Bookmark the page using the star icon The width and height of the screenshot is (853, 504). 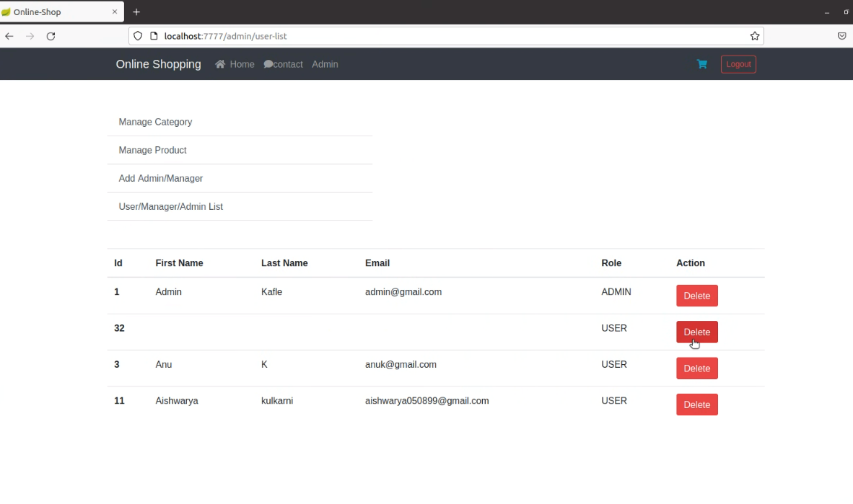(x=755, y=36)
